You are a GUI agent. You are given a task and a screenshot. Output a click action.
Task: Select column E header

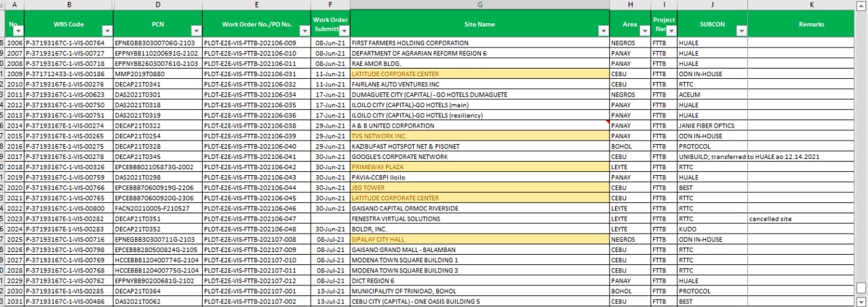[x=256, y=5]
